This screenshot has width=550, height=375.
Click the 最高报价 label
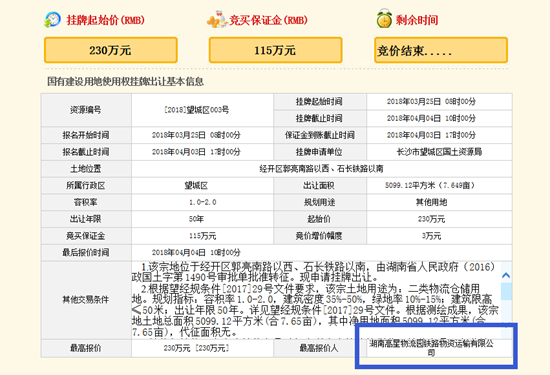coord(86,348)
